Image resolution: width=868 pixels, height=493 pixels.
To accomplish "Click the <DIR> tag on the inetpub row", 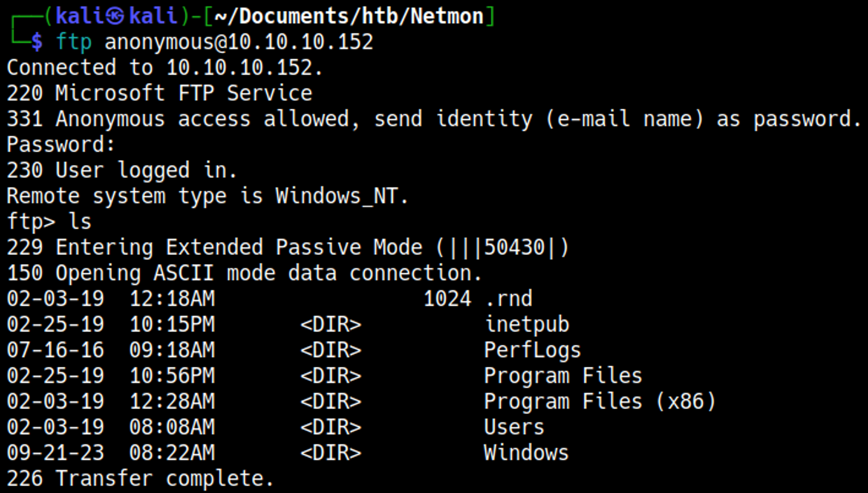I will pyautogui.click(x=331, y=325).
